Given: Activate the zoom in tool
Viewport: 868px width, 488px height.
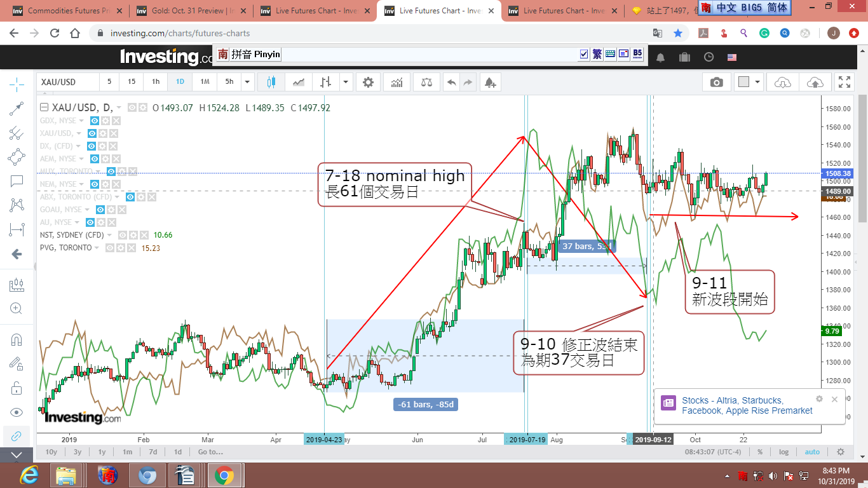Looking at the screenshot, I should [17, 309].
